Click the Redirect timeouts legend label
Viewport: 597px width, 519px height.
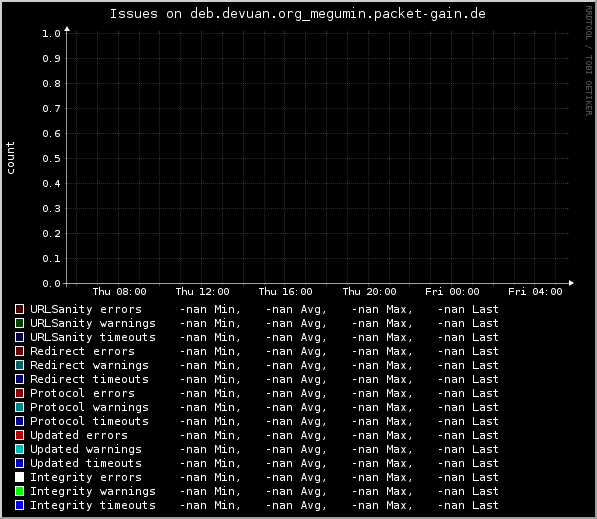click(x=89, y=379)
